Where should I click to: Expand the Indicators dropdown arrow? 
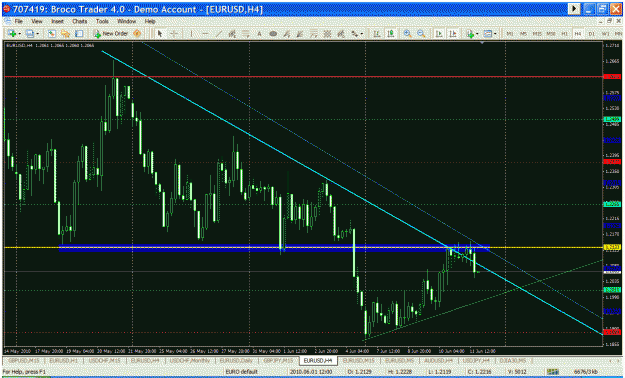tap(478, 34)
